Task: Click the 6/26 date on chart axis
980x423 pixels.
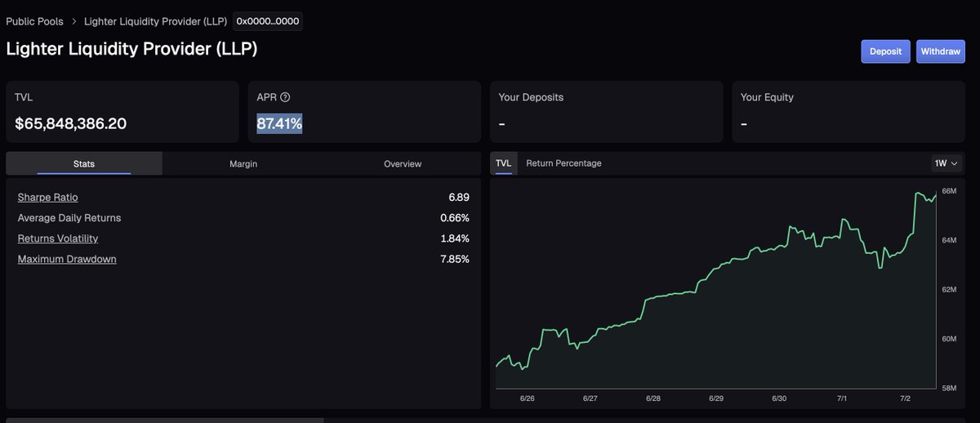Action: (x=527, y=399)
